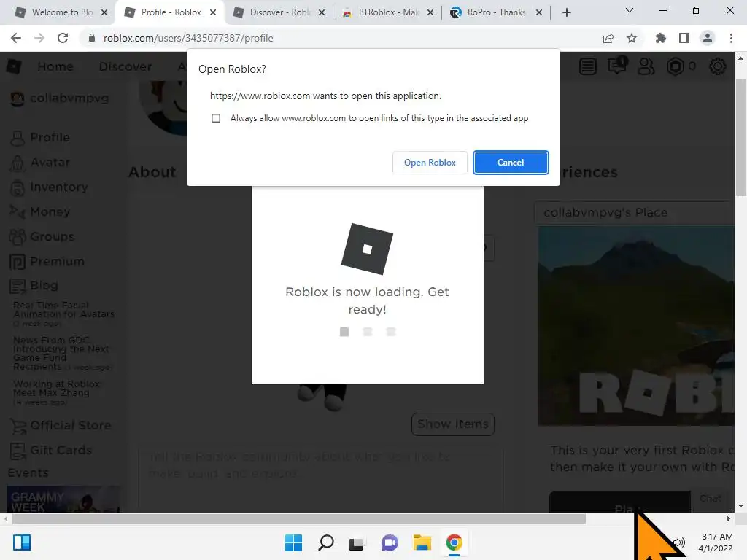This screenshot has height=560, width=747.
Task: Bookmark this page with the star
Action: pyautogui.click(x=632, y=38)
